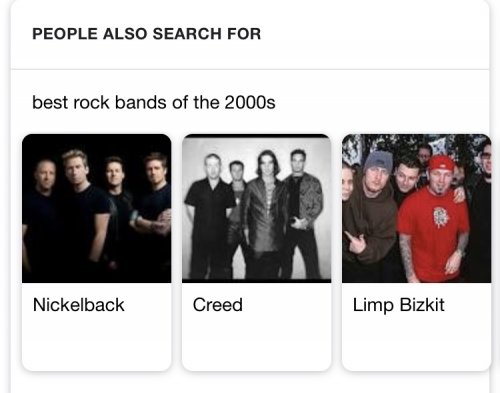
Task: Click the empty area below Nickelback label
Action: (97, 343)
